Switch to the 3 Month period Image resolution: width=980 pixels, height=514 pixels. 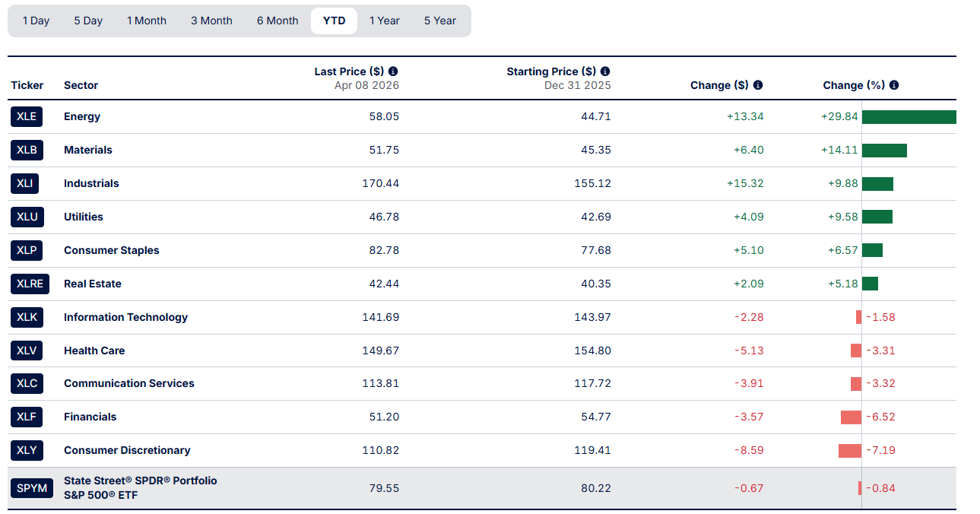pos(211,21)
